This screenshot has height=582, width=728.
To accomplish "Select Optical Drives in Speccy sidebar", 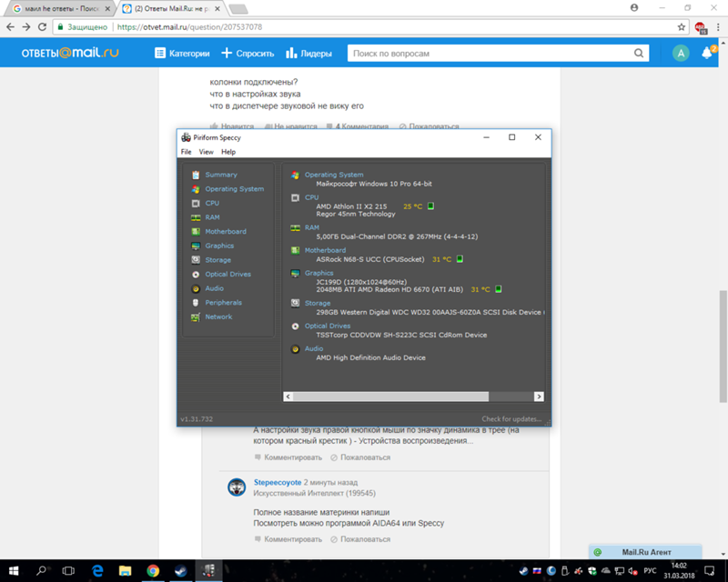I will (x=228, y=275).
